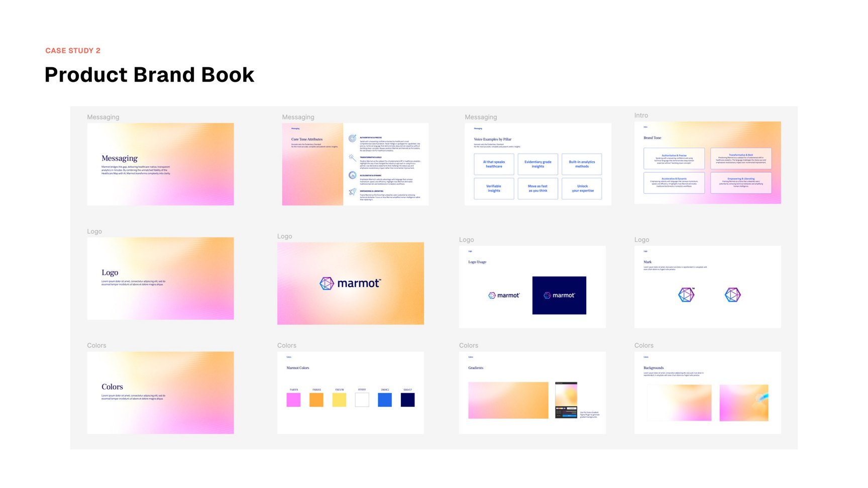The height and width of the screenshot is (488, 868).
Task: Click the 'AI that speaks healthcare' box
Action: coord(494,164)
